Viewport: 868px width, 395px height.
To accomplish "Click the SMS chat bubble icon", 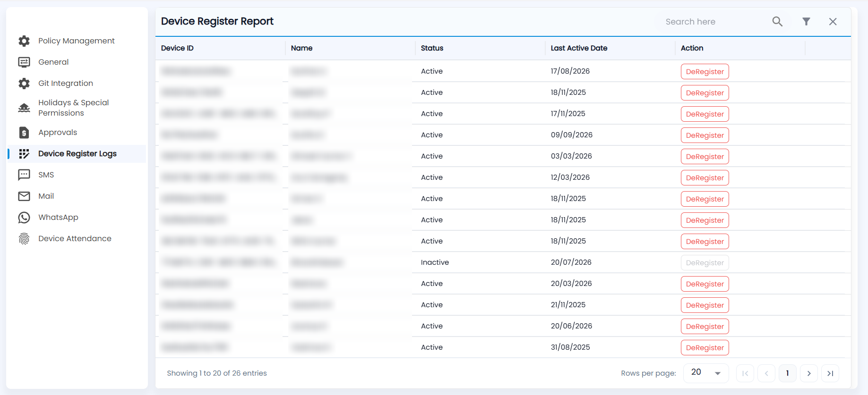I will click(x=24, y=175).
